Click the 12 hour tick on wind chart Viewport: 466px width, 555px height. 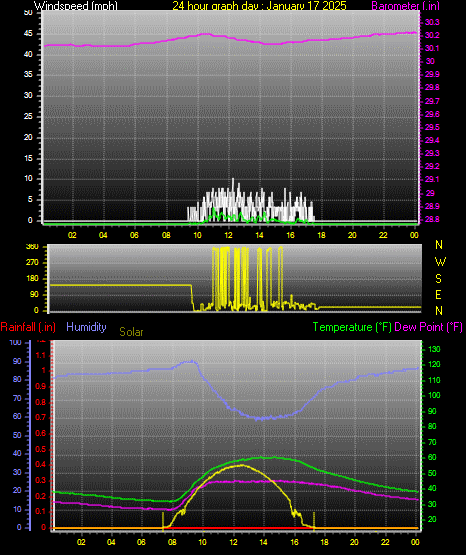pyautogui.click(x=228, y=235)
